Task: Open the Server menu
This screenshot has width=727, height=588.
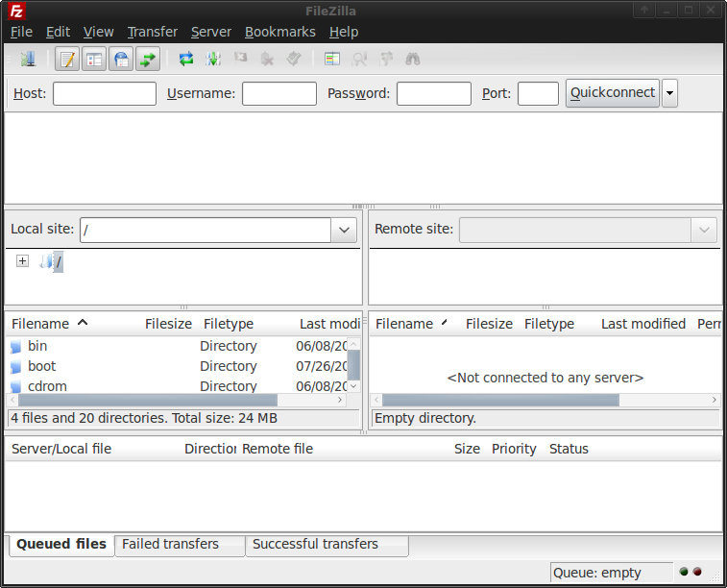Action: [x=211, y=32]
